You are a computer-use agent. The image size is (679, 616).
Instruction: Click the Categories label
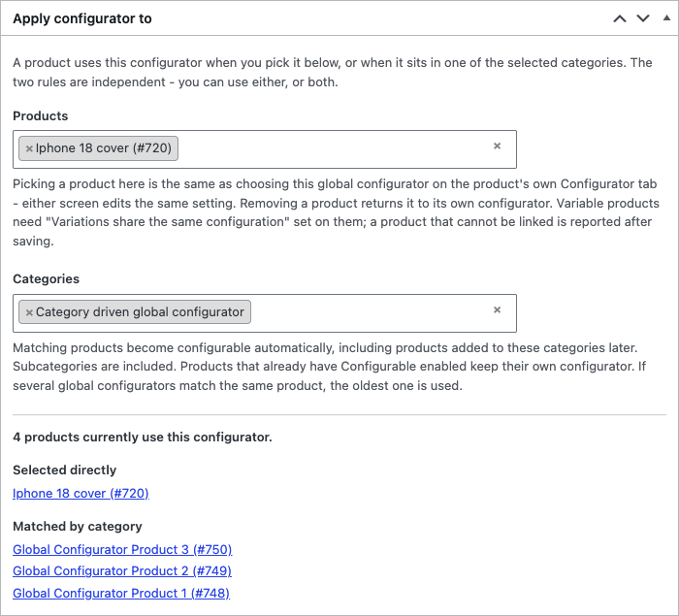tap(46, 279)
